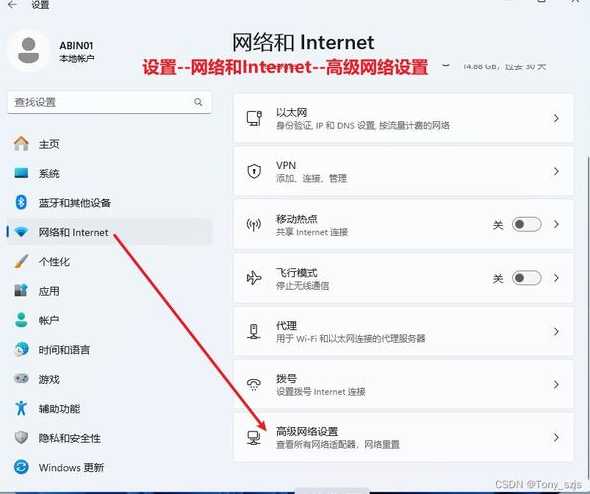
Task: Click the Wi-Fi icon next to 网络和 Internet
Action: point(21,232)
